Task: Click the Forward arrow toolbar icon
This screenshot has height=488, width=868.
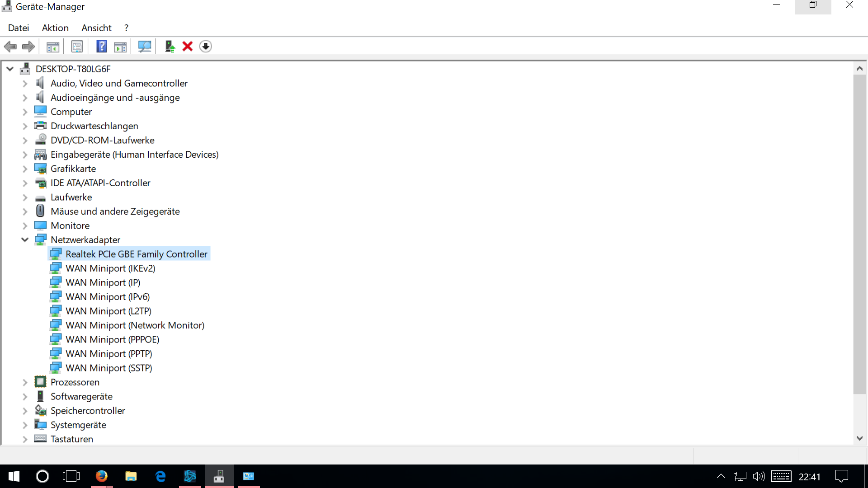Action: (28, 47)
